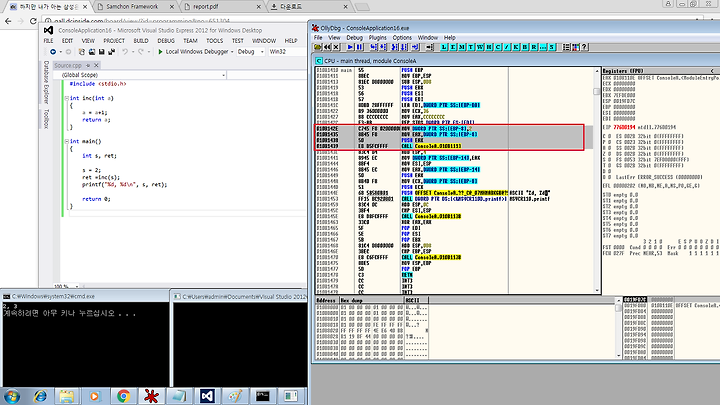Open Visual Studio TOOLS menu
Viewport: 720px width, 405px height.
(214, 41)
